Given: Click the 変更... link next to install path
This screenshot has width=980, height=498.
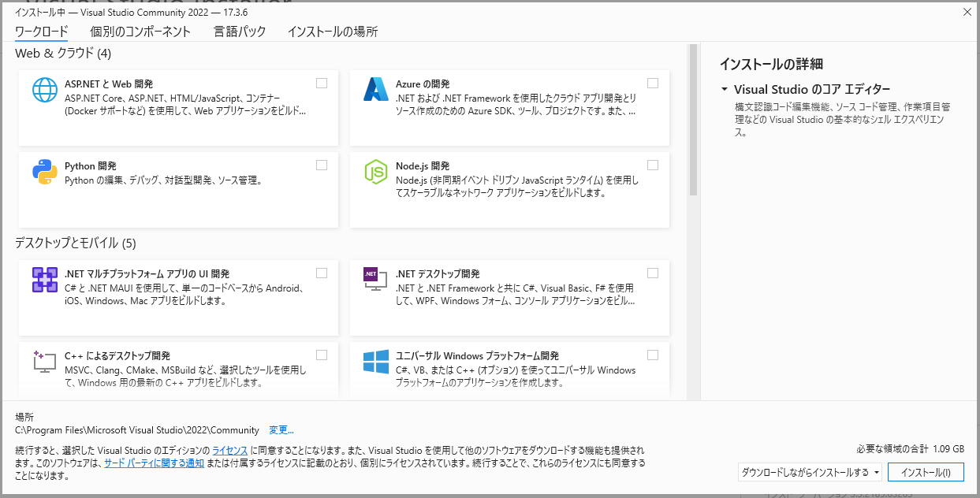Looking at the screenshot, I should [x=281, y=430].
